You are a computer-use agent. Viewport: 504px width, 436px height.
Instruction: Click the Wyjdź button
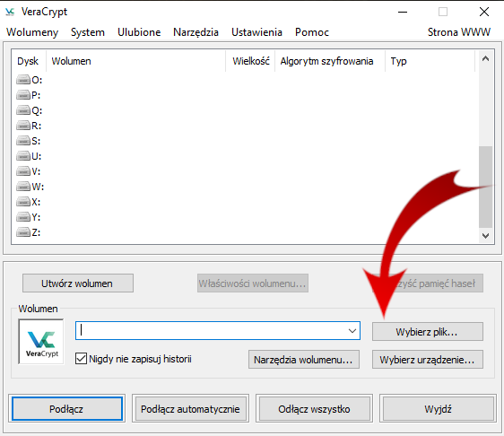pyautogui.click(x=439, y=409)
